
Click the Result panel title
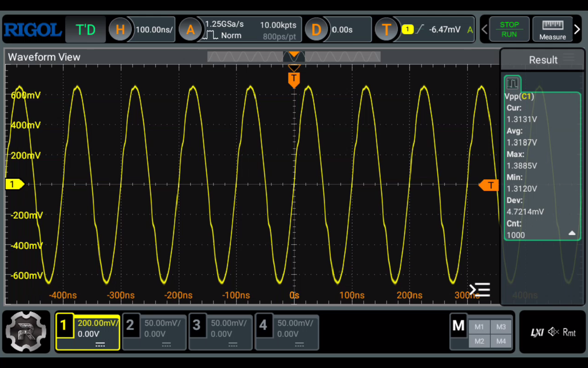coord(543,60)
